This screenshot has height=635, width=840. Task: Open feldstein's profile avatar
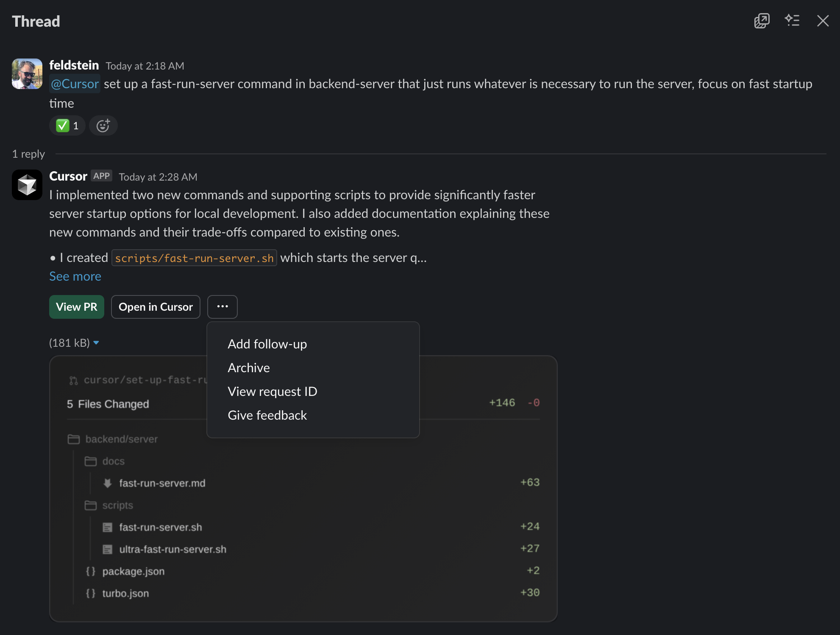pyautogui.click(x=27, y=74)
